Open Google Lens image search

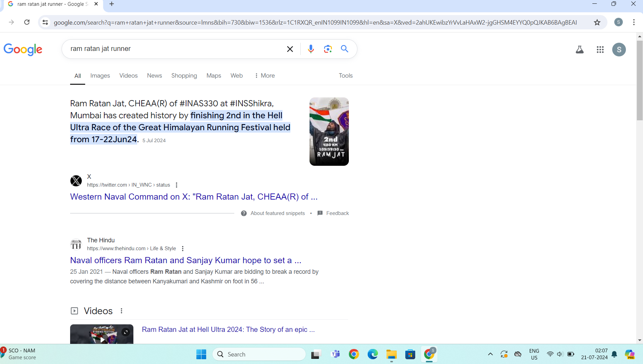[x=328, y=49]
